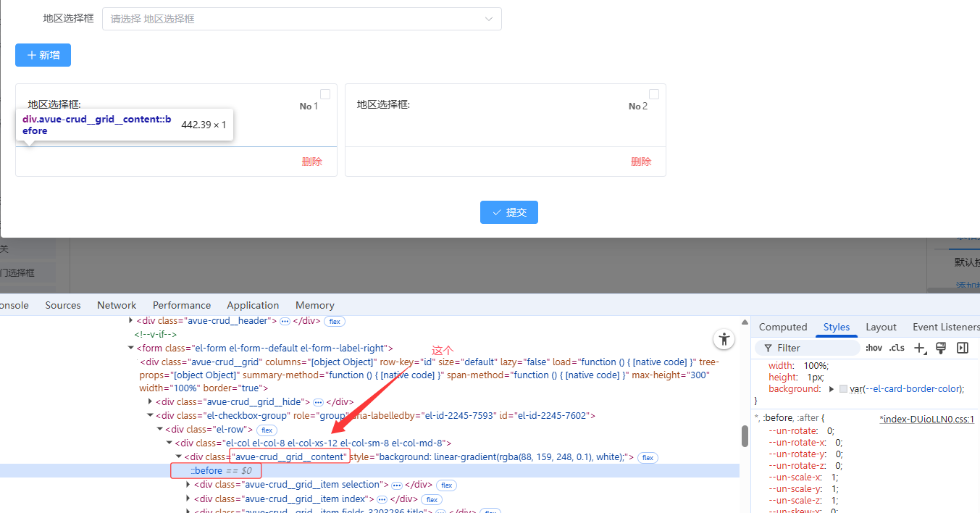Click the styles Filter input field
980x513 pixels.
[811, 348]
